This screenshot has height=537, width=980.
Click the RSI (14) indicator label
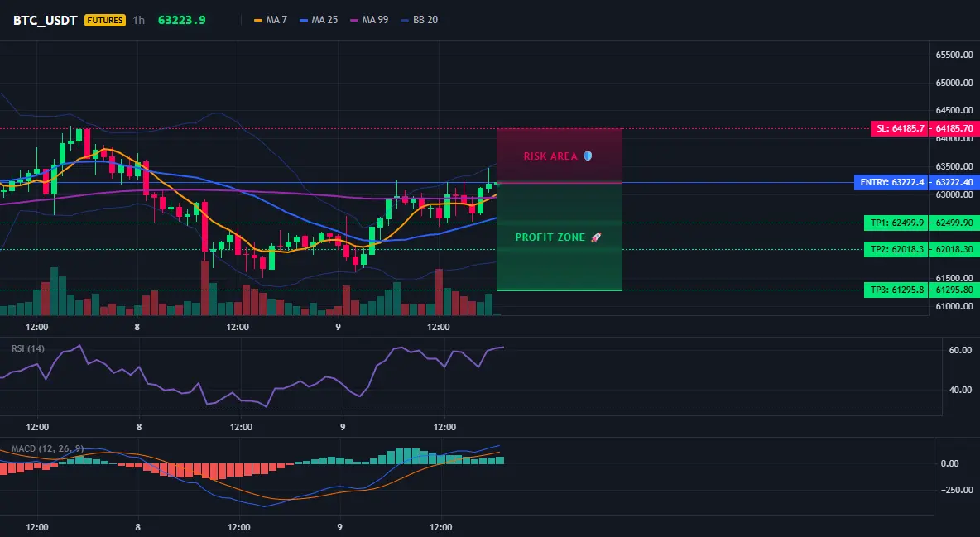(28, 348)
